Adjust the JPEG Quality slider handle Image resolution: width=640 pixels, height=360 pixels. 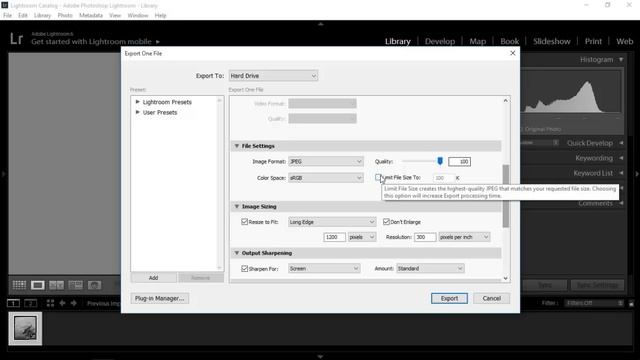[x=440, y=161]
